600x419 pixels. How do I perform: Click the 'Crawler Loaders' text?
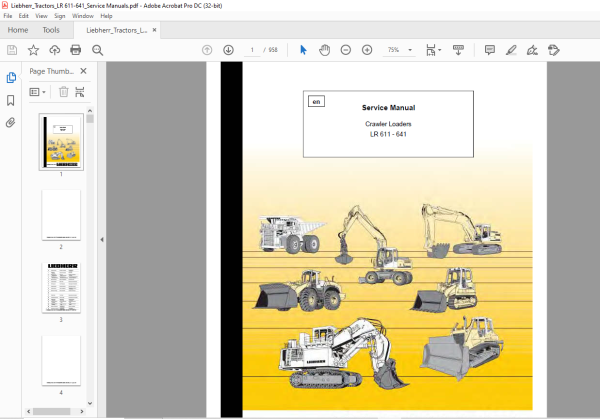tap(388, 124)
